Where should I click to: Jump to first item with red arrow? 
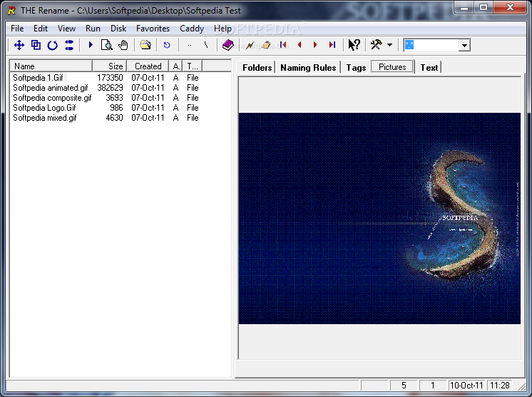pyautogui.click(x=283, y=44)
